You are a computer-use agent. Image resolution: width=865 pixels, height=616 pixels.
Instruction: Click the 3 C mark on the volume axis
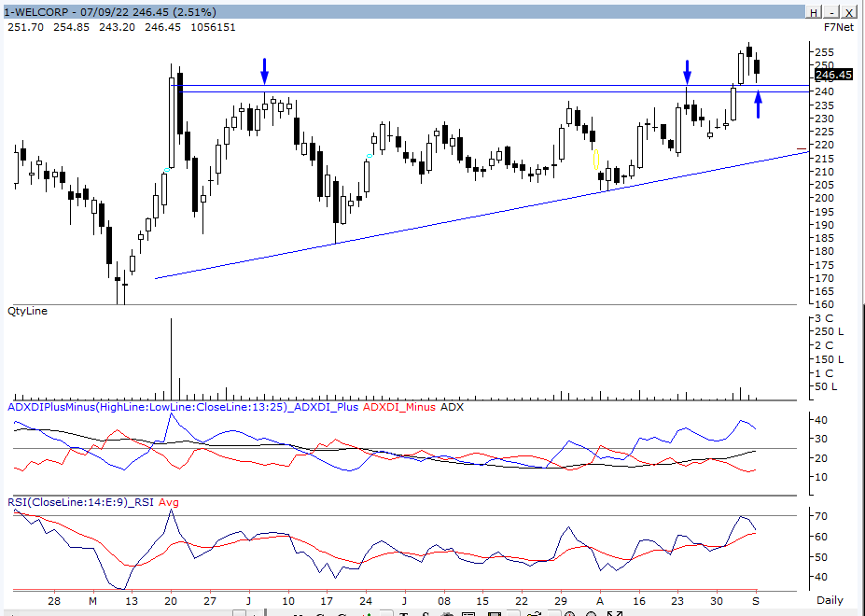pos(824,318)
